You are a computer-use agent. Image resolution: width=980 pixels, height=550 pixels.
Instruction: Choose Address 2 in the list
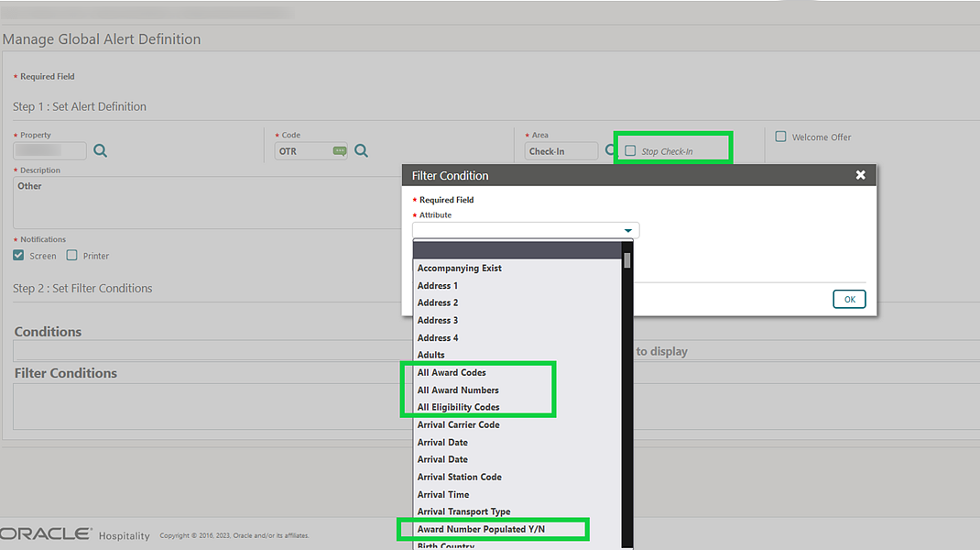click(x=517, y=302)
